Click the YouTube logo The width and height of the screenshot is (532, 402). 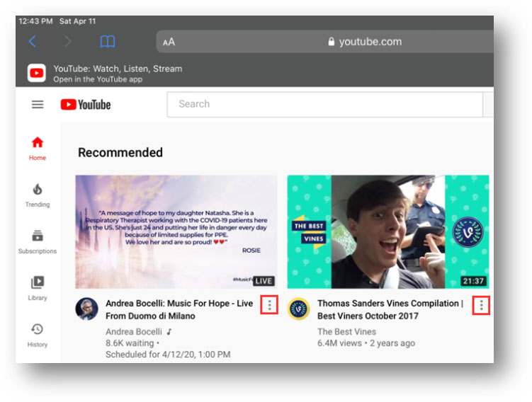86,105
